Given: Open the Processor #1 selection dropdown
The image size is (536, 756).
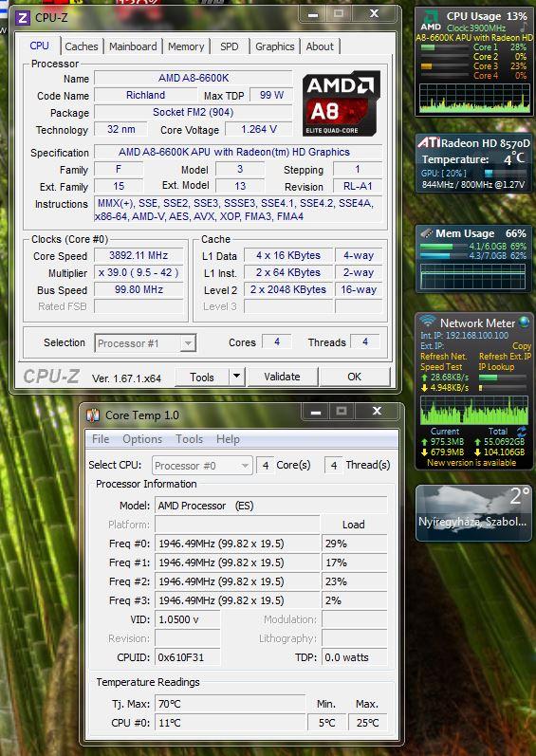Looking at the screenshot, I should point(145,343).
